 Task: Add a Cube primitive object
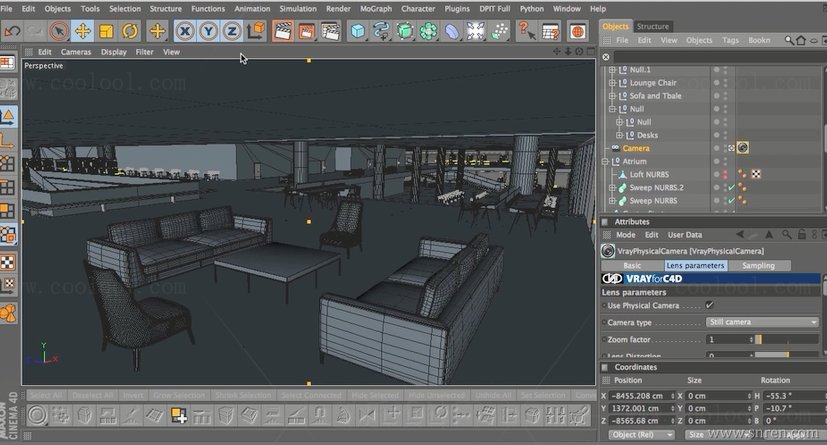tap(357, 31)
